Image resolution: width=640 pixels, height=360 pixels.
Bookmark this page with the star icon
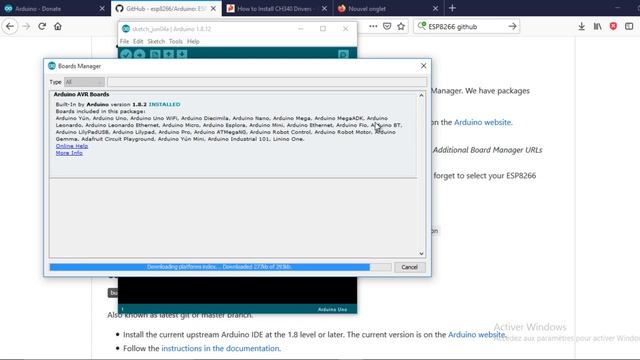pyautogui.click(x=401, y=27)
